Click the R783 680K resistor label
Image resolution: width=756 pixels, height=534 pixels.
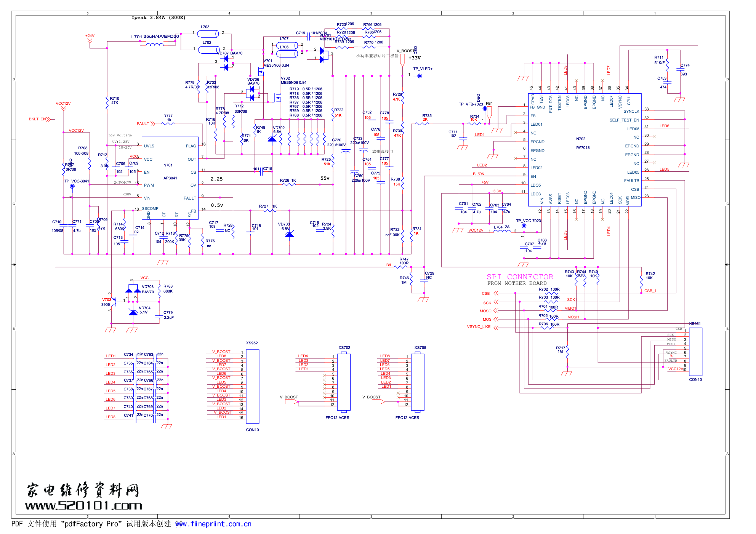(x=168, y=289)
